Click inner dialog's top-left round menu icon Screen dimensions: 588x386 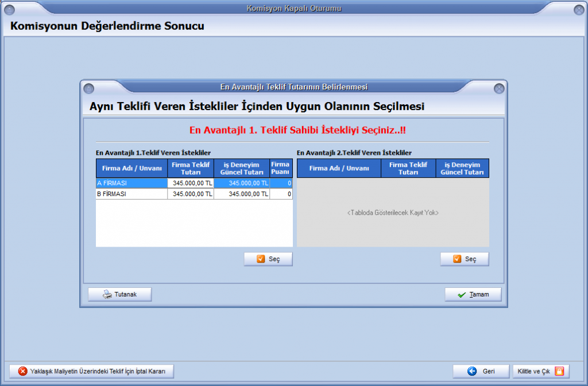88,88
